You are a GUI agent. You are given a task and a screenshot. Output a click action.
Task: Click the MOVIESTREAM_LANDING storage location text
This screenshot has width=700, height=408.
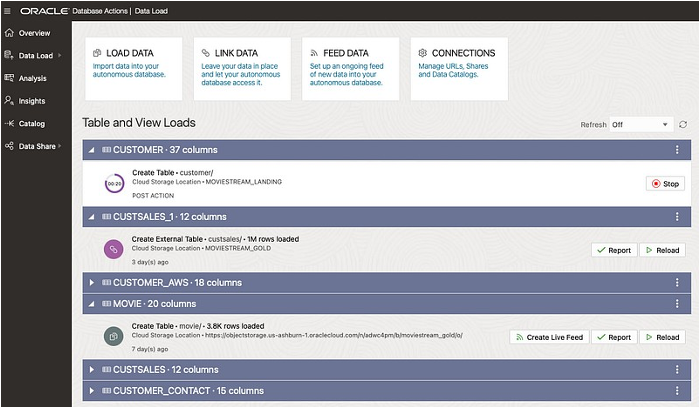pos(243,182)
